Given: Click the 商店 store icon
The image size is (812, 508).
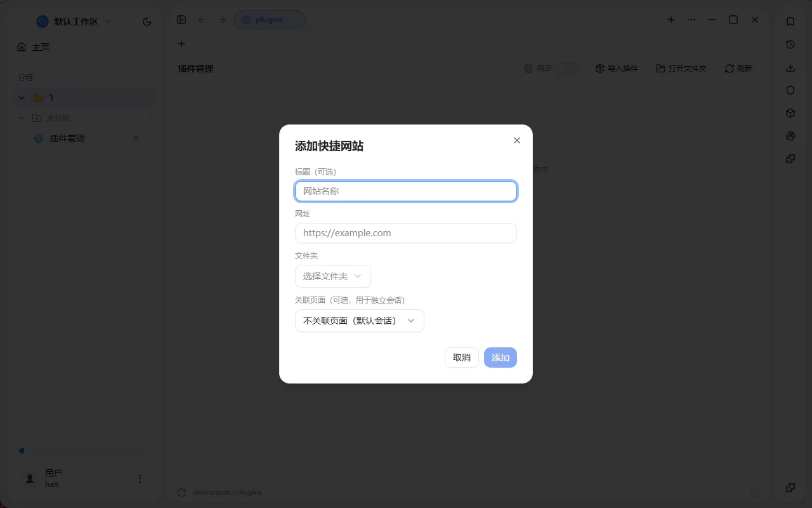Looking at the screenshot, I should tap(528, 69).
